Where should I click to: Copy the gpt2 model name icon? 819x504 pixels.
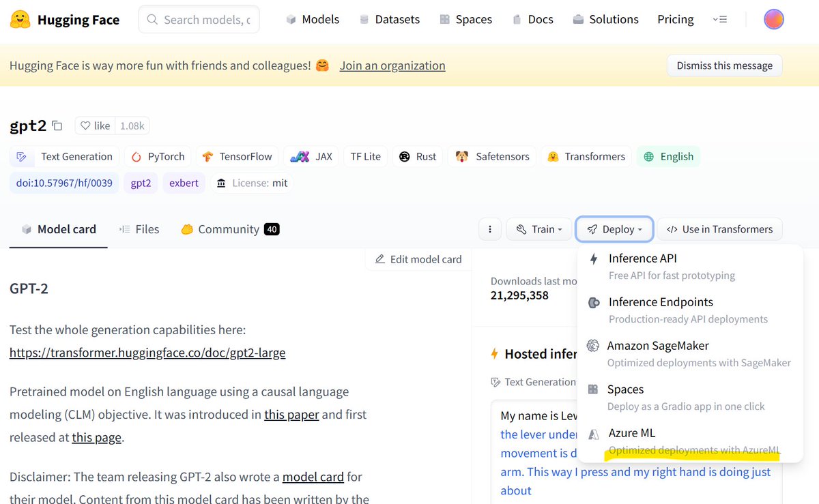(x=57, y=125)
